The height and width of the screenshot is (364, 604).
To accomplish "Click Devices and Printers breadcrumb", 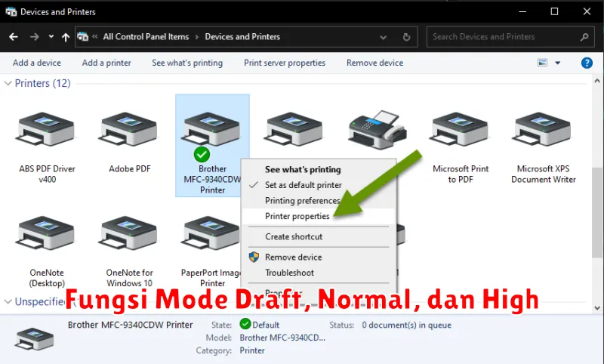I will (x=242, y=37).
